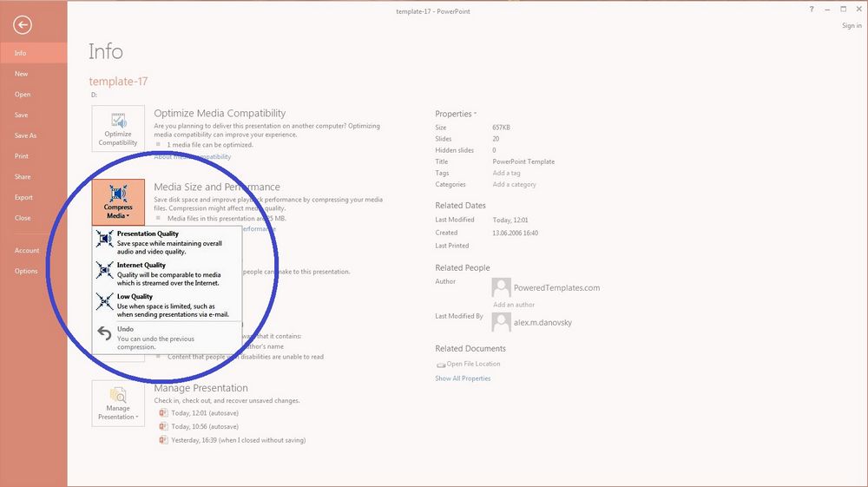Click Save As in the sidebar
Image resolution: width=868 pixels, height=487 pixels.
(x=34, y=135)
